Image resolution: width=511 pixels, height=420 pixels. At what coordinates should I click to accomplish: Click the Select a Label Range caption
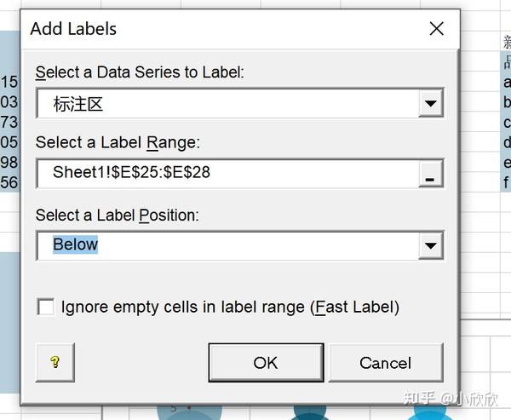coord(118,142)
